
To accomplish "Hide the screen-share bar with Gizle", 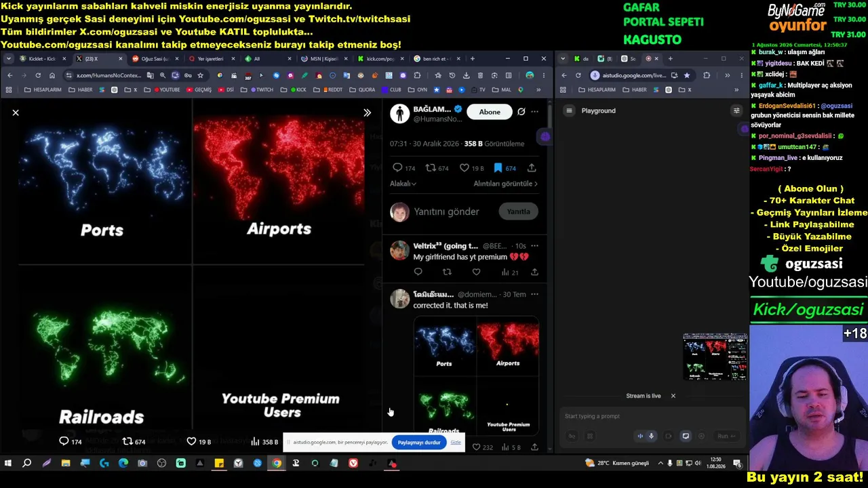I will [x=456, y=443].
